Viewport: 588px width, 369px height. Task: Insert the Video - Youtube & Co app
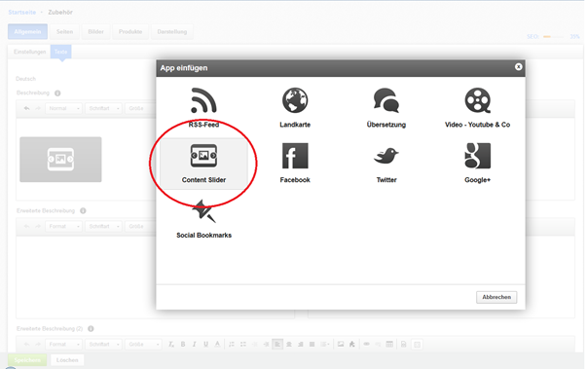tap(477, 108)
